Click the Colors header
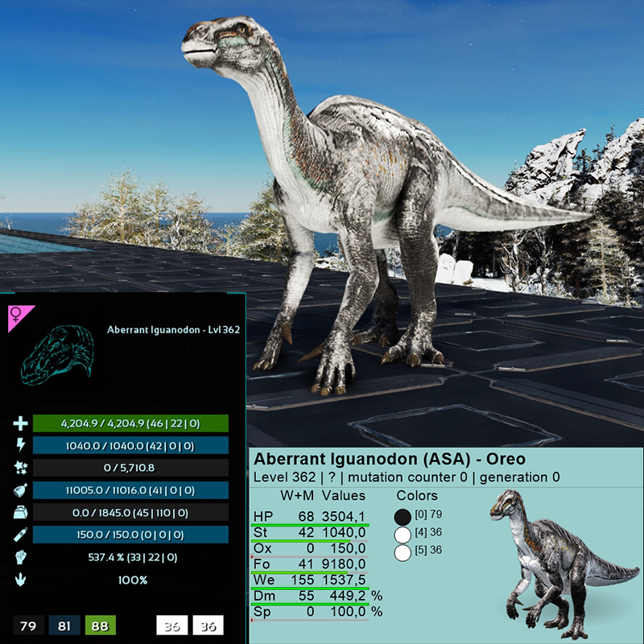644x644 pixels. click(417, 496)
